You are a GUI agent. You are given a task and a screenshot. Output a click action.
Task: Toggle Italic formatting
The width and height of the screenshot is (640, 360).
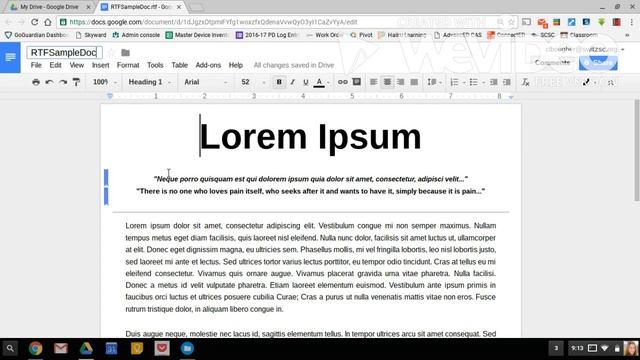pyautogui.click(x=292, y=82)
